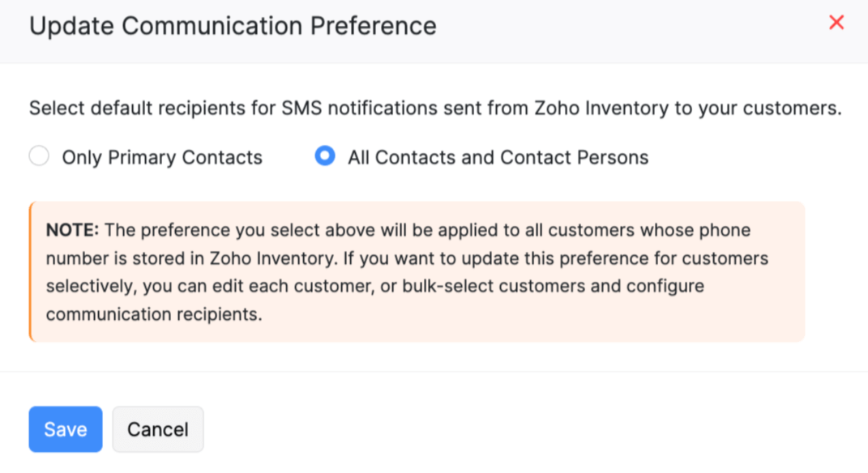Cancel updating communication preferences
The width and height of the screenshot is (868, 473).
157,429
